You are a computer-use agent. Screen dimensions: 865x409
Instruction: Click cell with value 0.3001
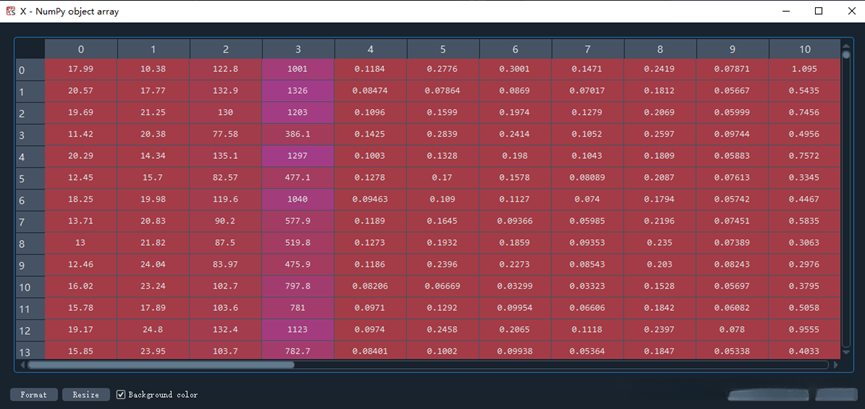515,70
